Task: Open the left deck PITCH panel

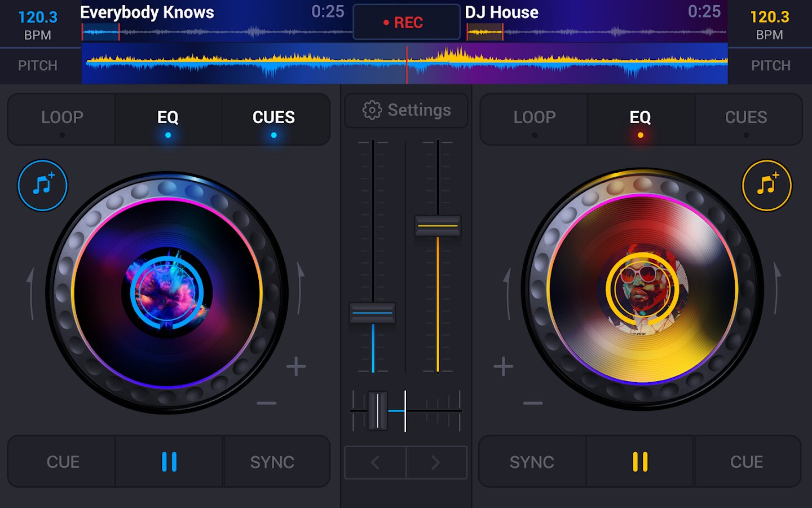Action: pos(38,65)
